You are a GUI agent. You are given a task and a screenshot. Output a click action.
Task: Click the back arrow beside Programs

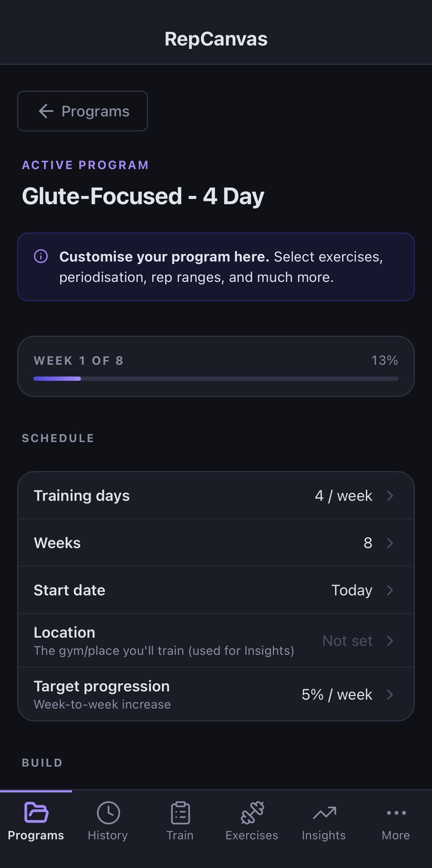tap(46, 111)
